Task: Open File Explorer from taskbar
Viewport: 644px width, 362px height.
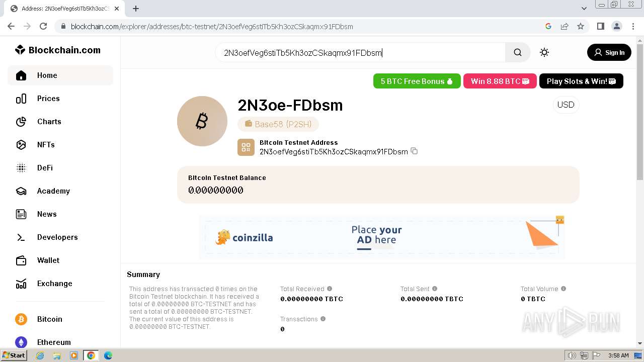Action: tap(57, 355)
